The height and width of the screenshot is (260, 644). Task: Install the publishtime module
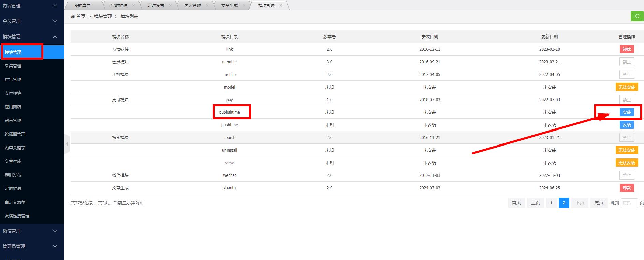pyautogui.click(x=627, y=112)
